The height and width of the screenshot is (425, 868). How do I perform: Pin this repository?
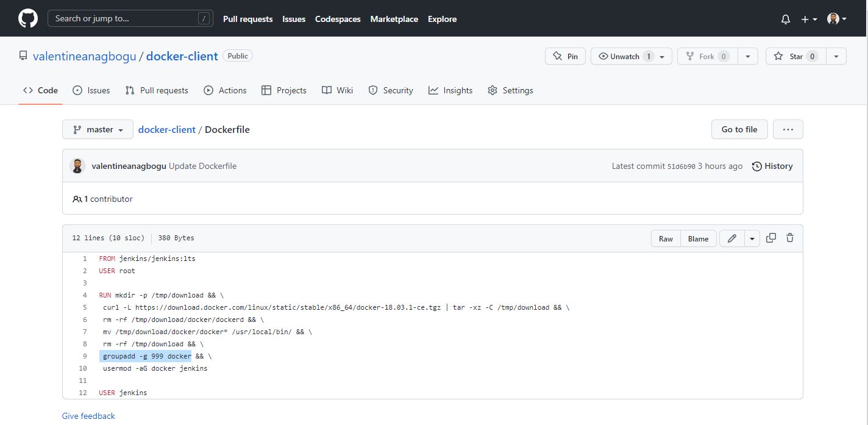[x=564, y=55]
